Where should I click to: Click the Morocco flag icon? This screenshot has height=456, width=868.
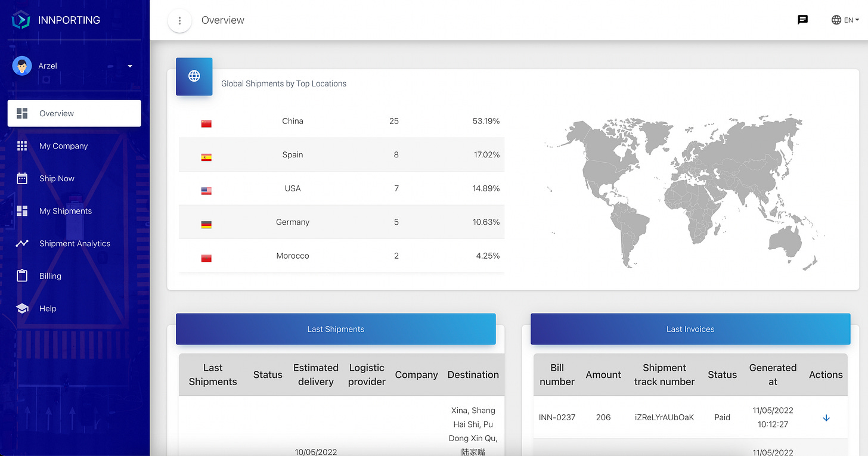pyautogui.click(x=206, y=258)
